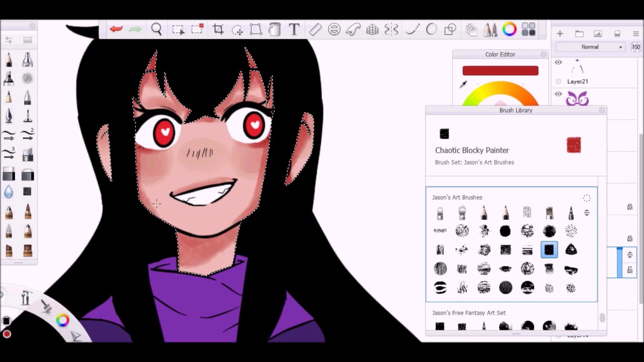The image size is (644, 362).
Task: Select the Crop tool in the toolbar
Action: (x=218, y=30)
